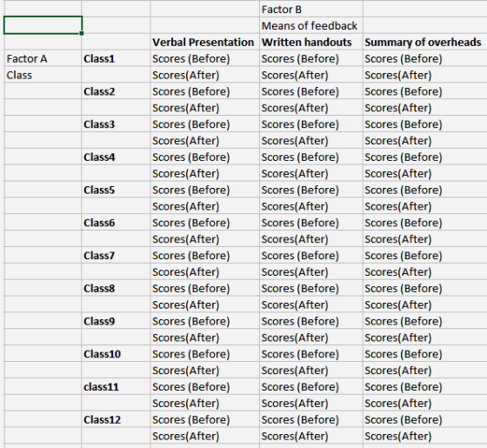
Task: Select the Factor B header cell
Action: click(x=311, y=10)
